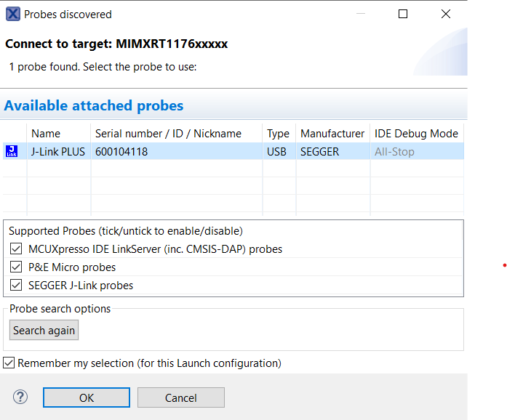Maximize the Probes discovered window

403,14
